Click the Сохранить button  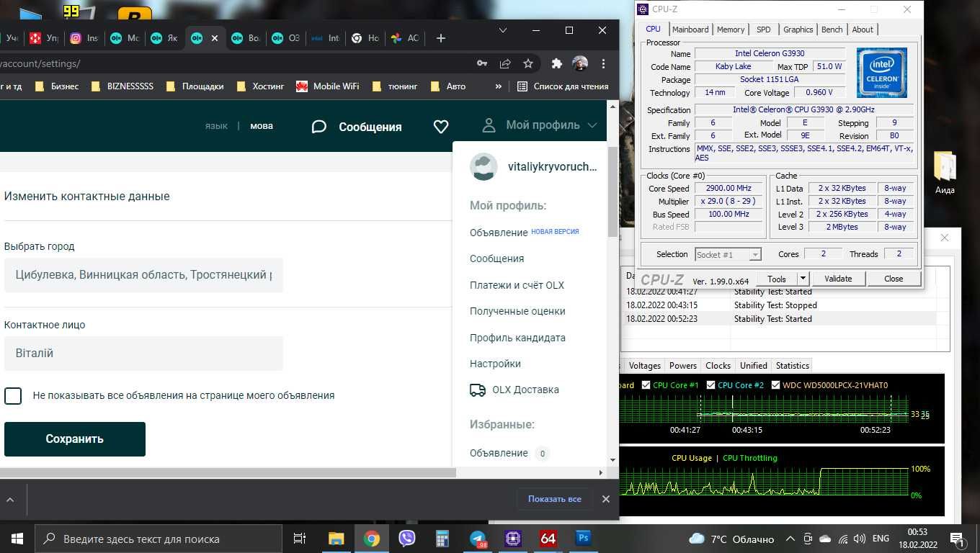click(75, 439)
